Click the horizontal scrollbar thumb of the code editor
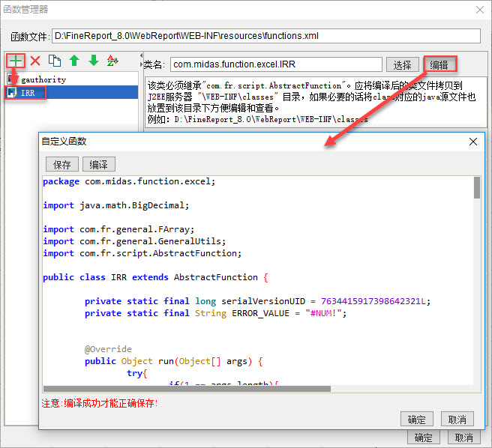The image size is (492, 448). coord(187,389)
